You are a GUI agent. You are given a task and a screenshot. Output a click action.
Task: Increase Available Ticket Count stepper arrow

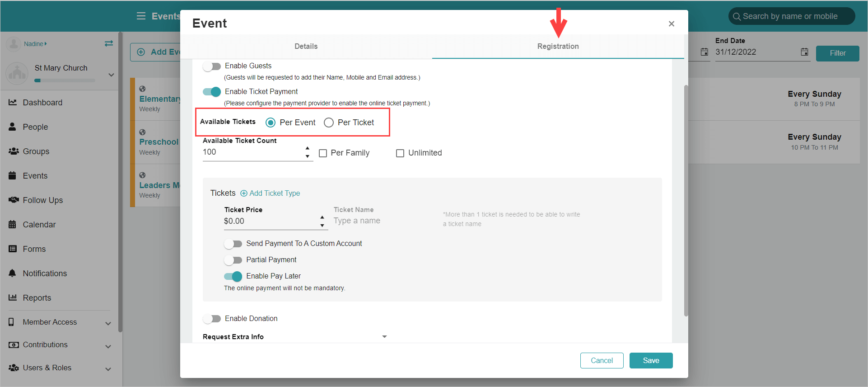pyautogui.click(x=308, y=148)
